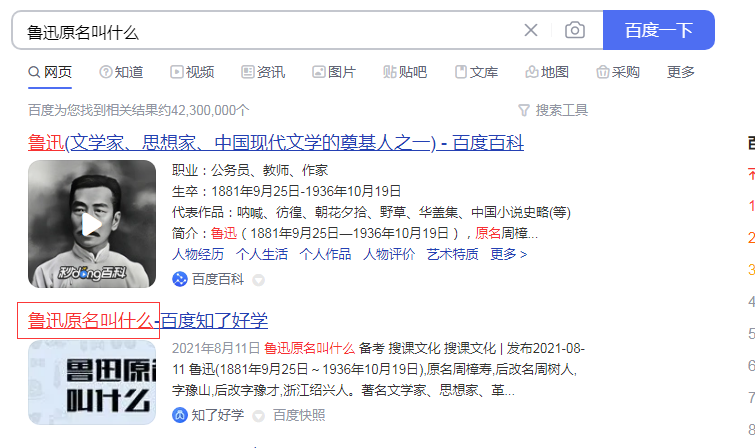This screenshot has height=448, width=755.
Task: Open the 采购 tab
Action: (x=618, y=72)
